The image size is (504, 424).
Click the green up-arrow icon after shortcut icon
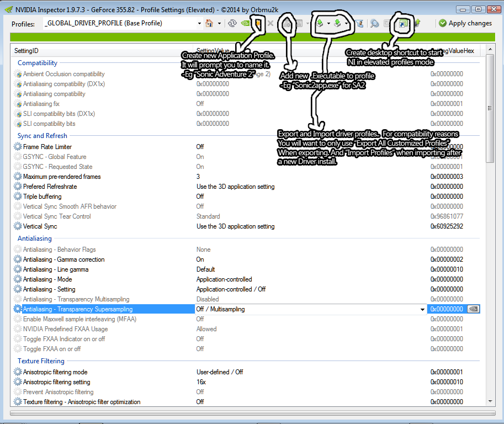pos(417,23)
